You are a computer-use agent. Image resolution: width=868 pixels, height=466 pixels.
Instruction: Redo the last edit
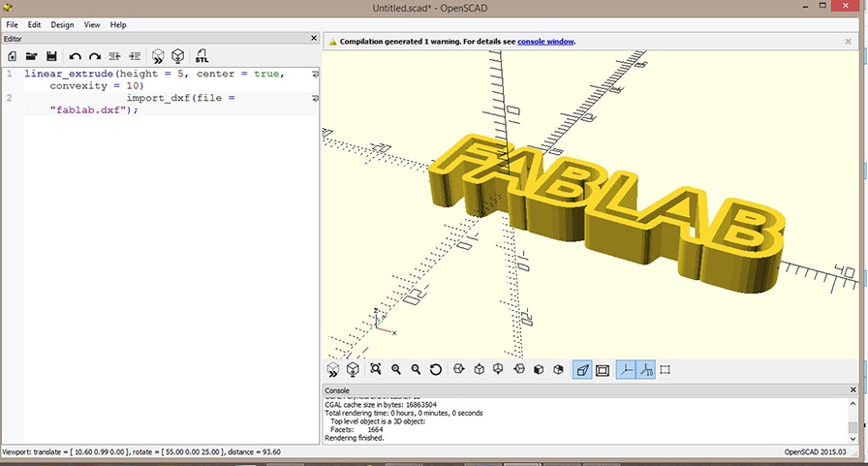(x=95, y=56)
